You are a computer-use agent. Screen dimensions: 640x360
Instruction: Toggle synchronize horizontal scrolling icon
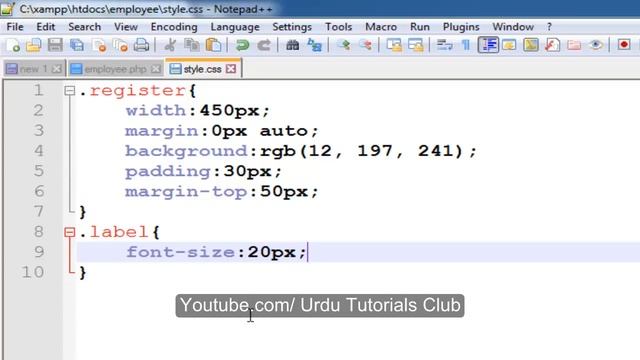click(416, 45)
